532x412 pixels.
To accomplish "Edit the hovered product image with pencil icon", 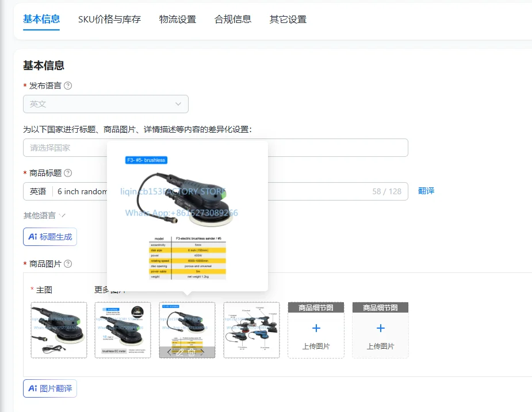I will [x=180, y=352].
